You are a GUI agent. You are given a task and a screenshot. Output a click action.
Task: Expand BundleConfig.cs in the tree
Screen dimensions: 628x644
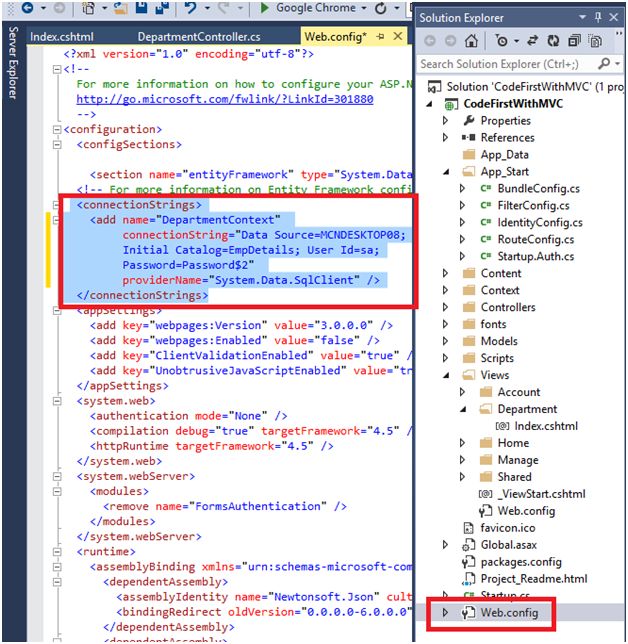point(462,188)
